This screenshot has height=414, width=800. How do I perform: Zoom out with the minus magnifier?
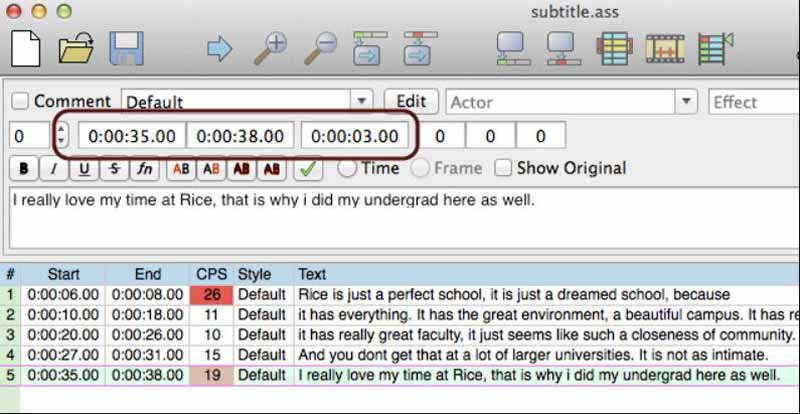321,48
